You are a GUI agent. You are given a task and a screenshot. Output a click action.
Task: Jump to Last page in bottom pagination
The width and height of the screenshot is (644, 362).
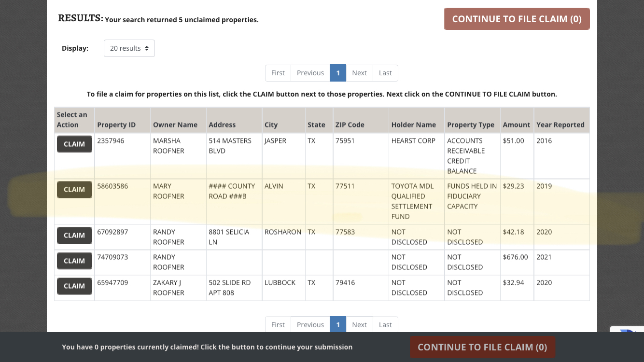pos(385,324)
